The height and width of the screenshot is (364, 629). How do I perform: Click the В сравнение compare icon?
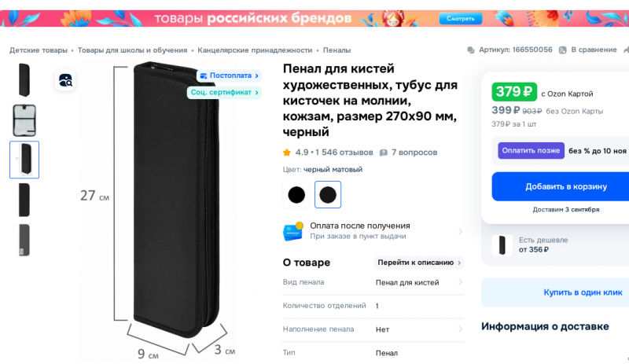tap(563, 50)
